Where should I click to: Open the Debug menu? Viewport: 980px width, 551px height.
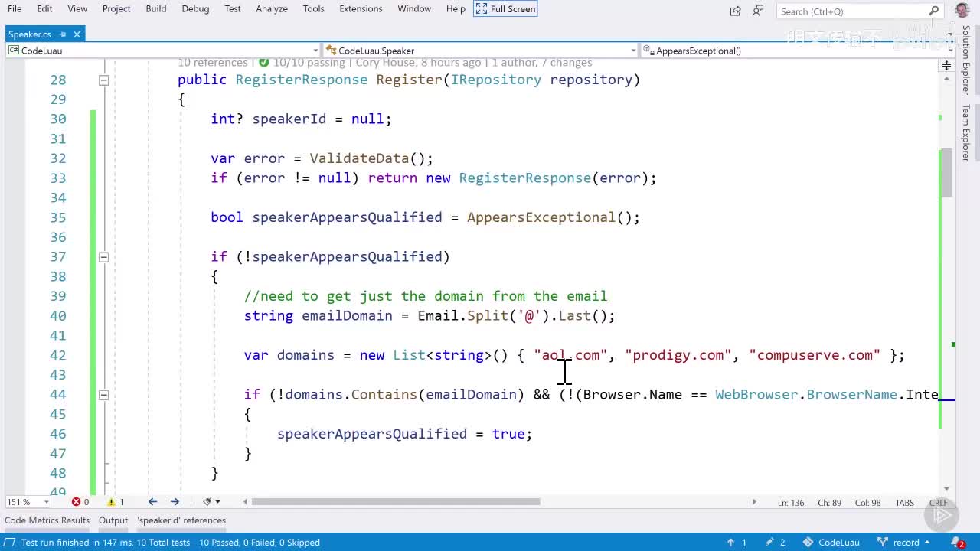click(x=195, y=8)
